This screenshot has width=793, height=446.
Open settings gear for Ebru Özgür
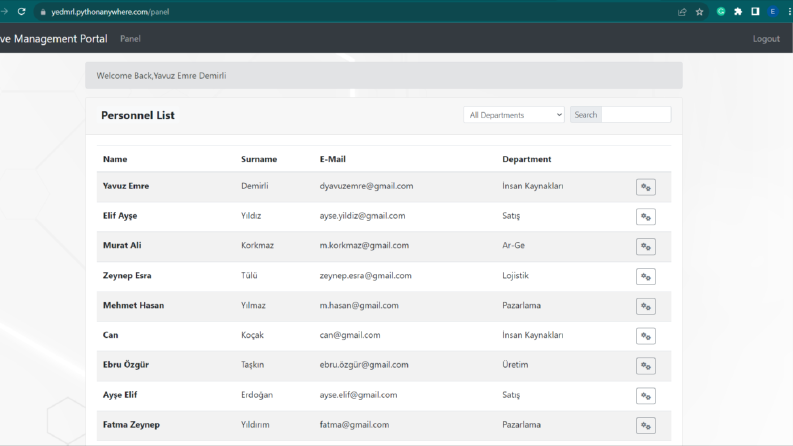point(646,366)
